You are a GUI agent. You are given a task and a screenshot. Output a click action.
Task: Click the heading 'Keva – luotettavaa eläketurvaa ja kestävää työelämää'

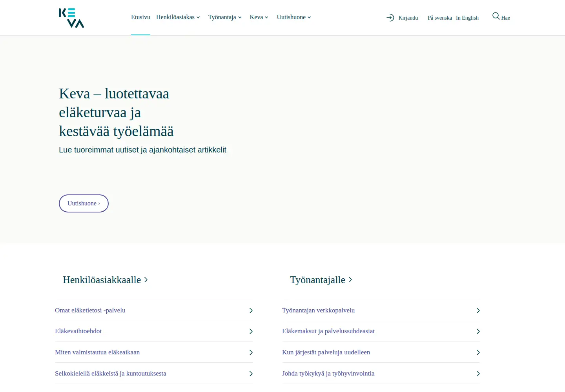[116, 113]
